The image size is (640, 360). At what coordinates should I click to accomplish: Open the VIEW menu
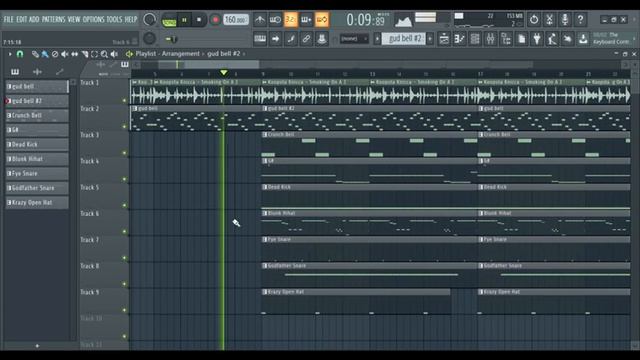pyautogui.click(x=74, y=19)
